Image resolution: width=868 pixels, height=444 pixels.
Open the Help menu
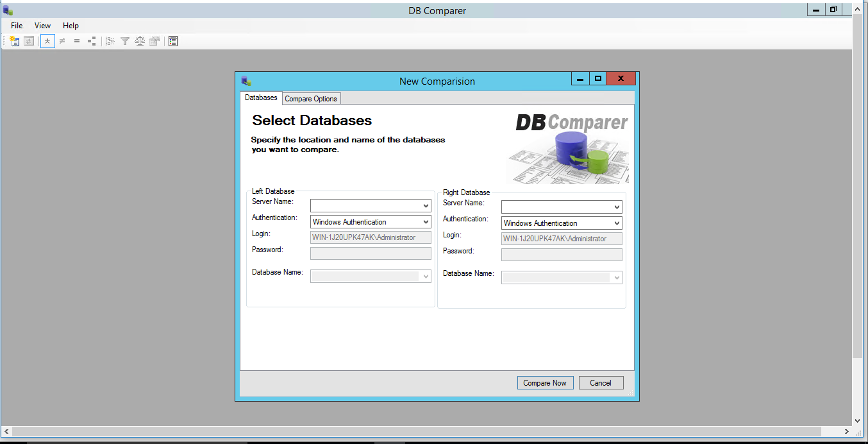tap(71, 26)
